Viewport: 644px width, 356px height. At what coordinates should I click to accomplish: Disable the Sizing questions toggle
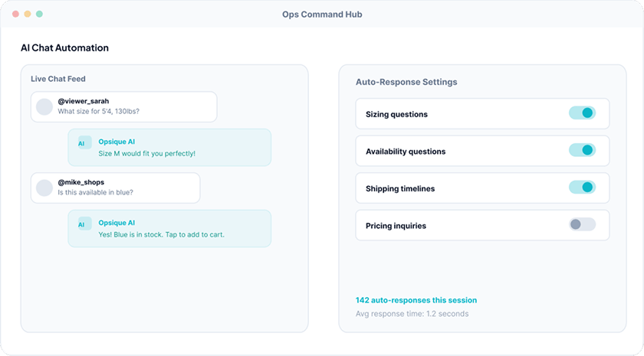(582, 113)
